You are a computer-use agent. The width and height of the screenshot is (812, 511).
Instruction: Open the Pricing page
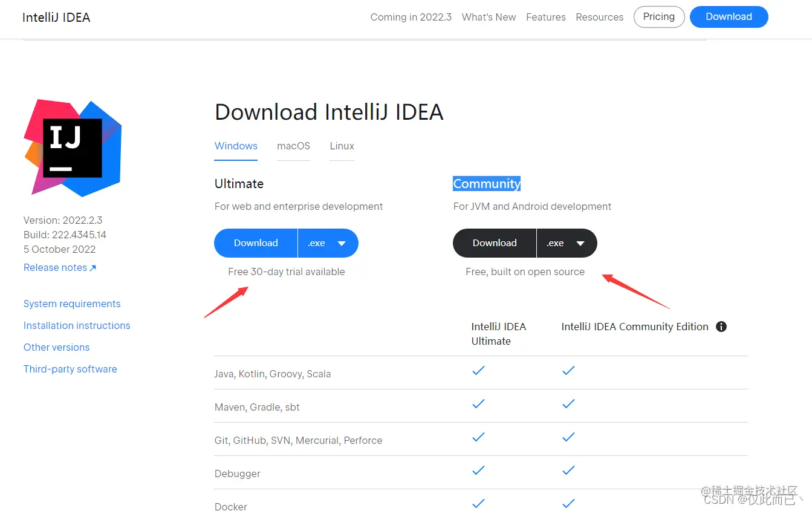pyautogui.click(x=658, y=17)
